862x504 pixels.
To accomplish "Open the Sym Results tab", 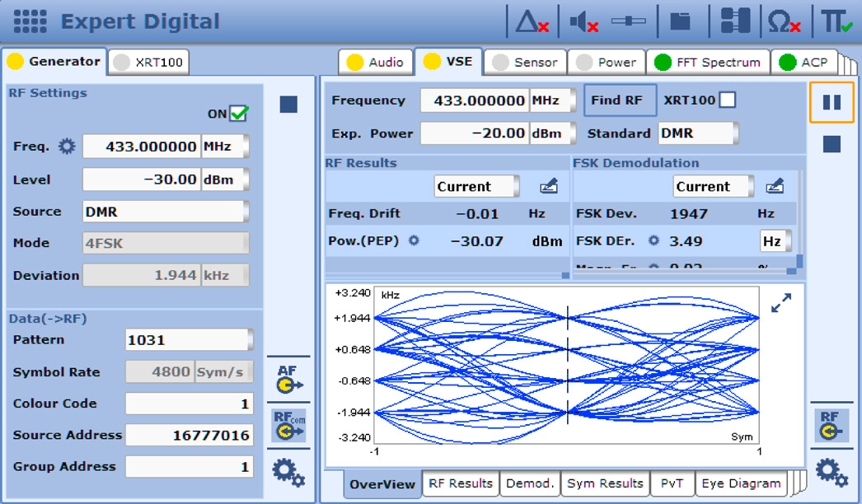I will pyautogui.click(x=605, y=483).
